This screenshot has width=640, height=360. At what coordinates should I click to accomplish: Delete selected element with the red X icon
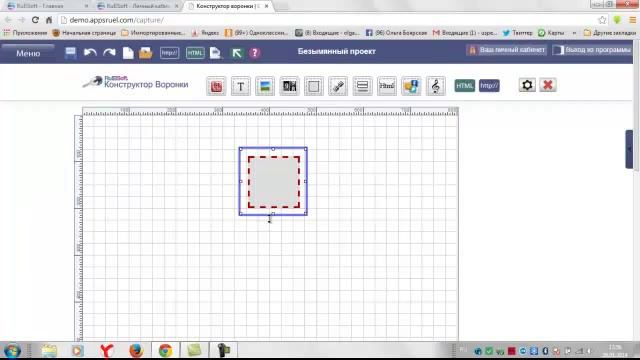coord(548,85)
